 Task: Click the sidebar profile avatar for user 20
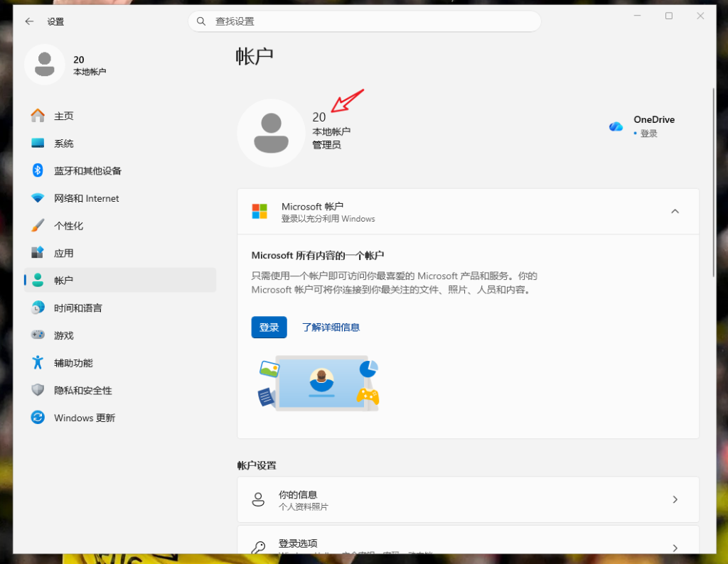pos(45,65)
